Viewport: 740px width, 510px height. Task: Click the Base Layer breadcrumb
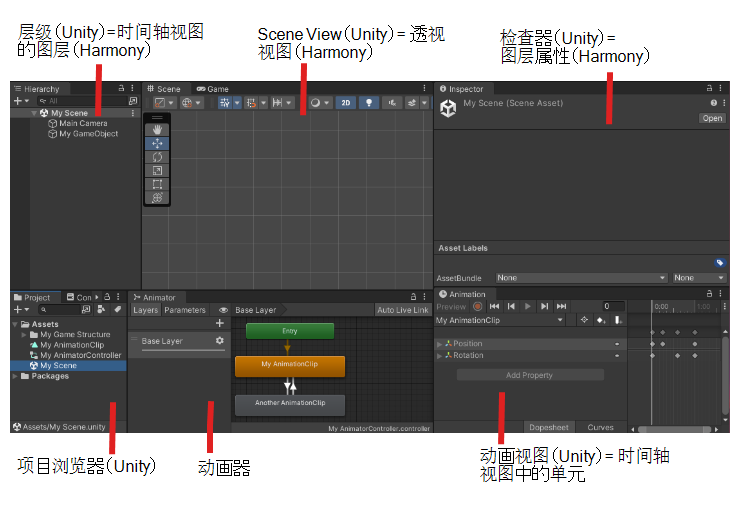click(255, 310)
